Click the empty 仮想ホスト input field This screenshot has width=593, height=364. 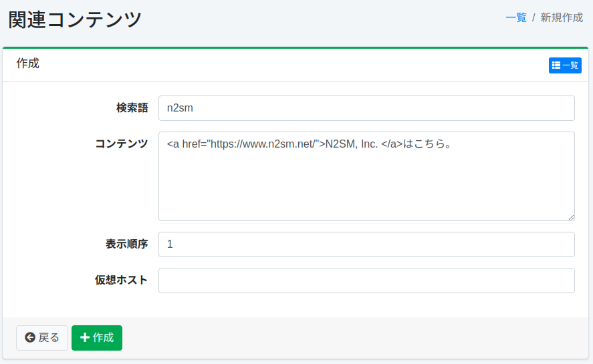point(366,281)
